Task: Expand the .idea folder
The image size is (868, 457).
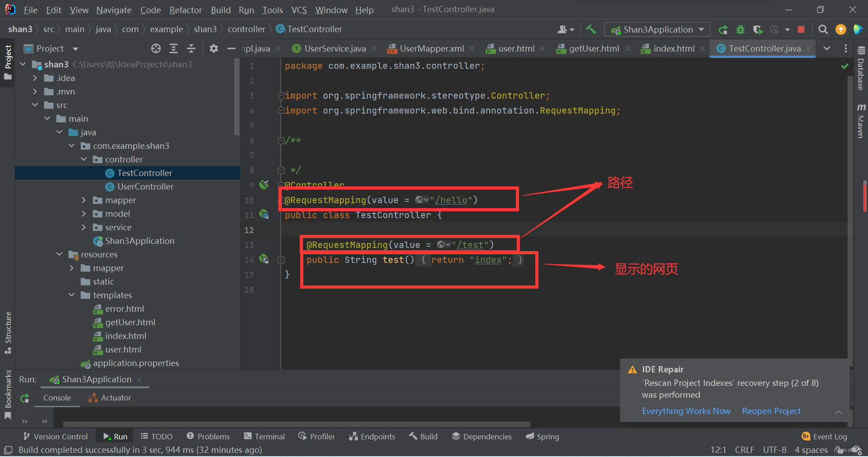Action: coord(35,78)
